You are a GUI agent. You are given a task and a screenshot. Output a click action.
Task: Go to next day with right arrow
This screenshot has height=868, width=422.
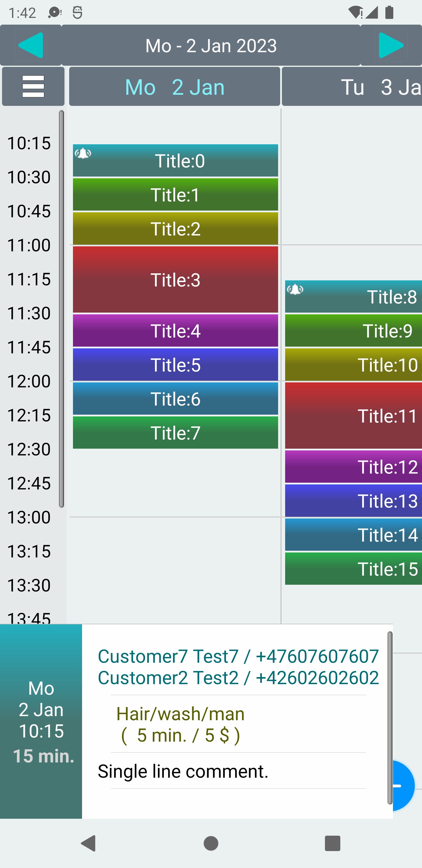pos(391,45)
